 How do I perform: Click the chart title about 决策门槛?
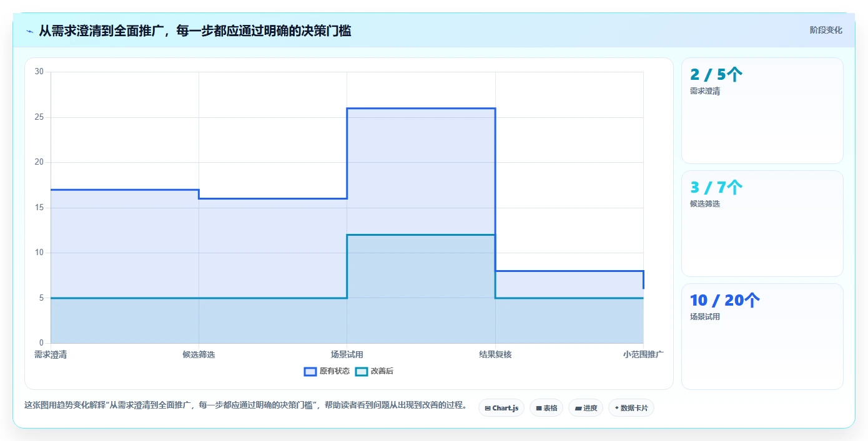pos(195,31)
